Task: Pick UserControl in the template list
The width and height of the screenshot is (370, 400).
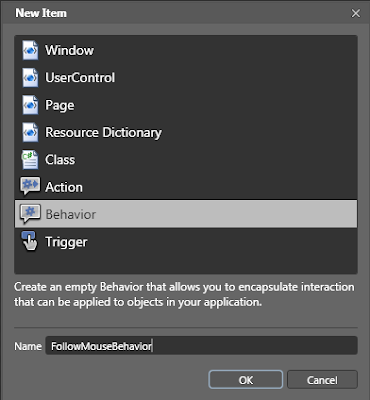Action: pyautogui.click(x=186, y=78)
